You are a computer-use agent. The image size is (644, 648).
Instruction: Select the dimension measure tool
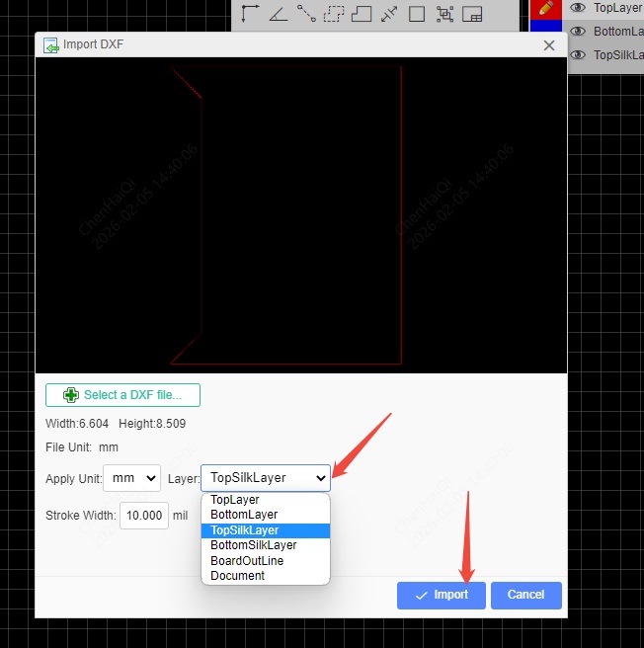(x=389, y=14)
